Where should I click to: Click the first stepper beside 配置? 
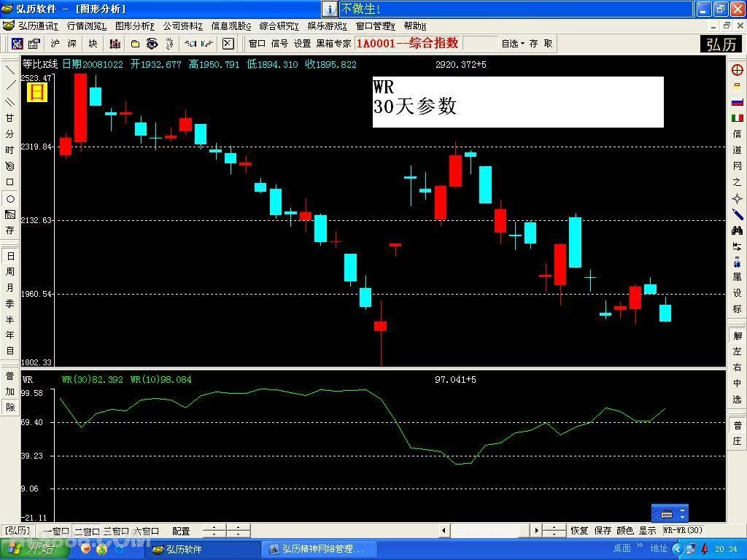(214, 531)
